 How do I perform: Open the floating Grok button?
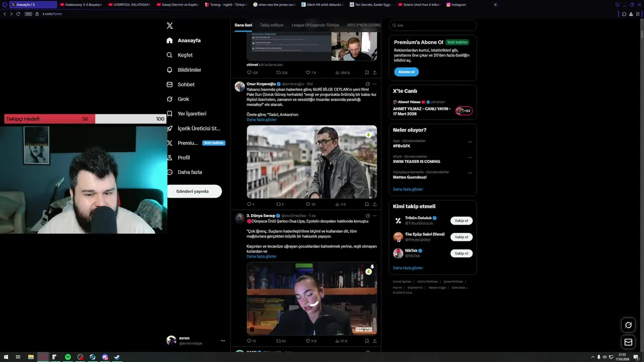[628, 325]
